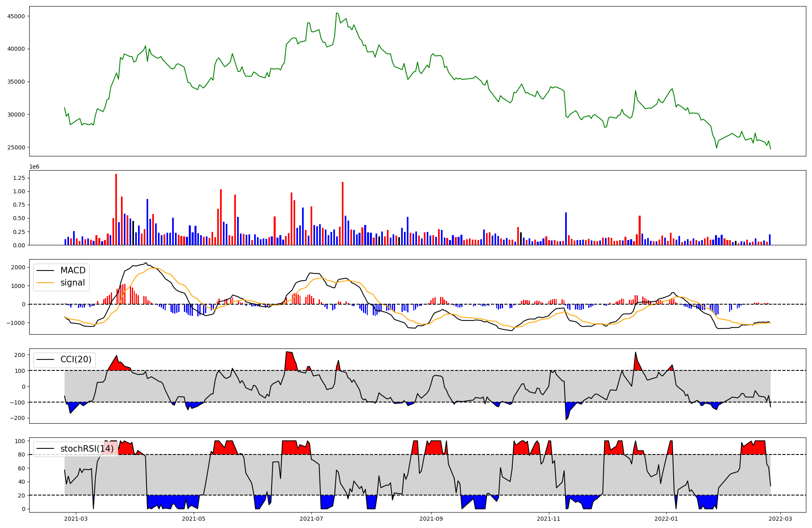Click the orange signal legend line sample
The width and height of the screenshot is (812, 528).
click(x=46, y=283)
